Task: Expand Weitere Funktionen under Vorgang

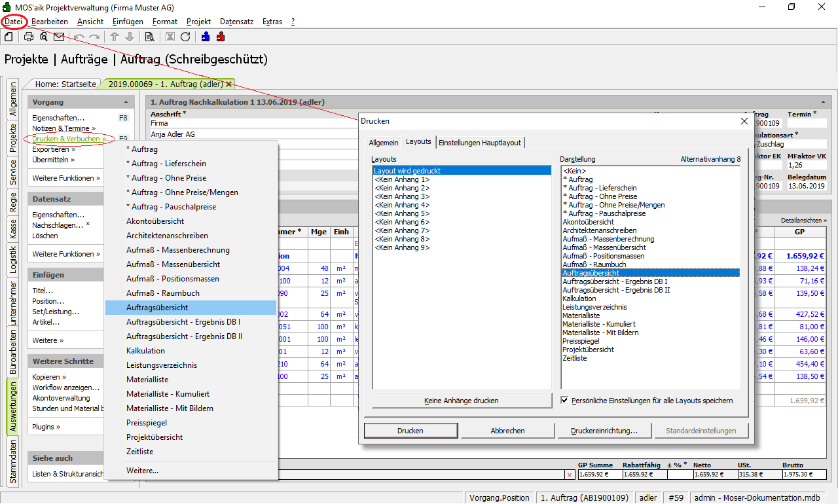Action: coord(66,178)
